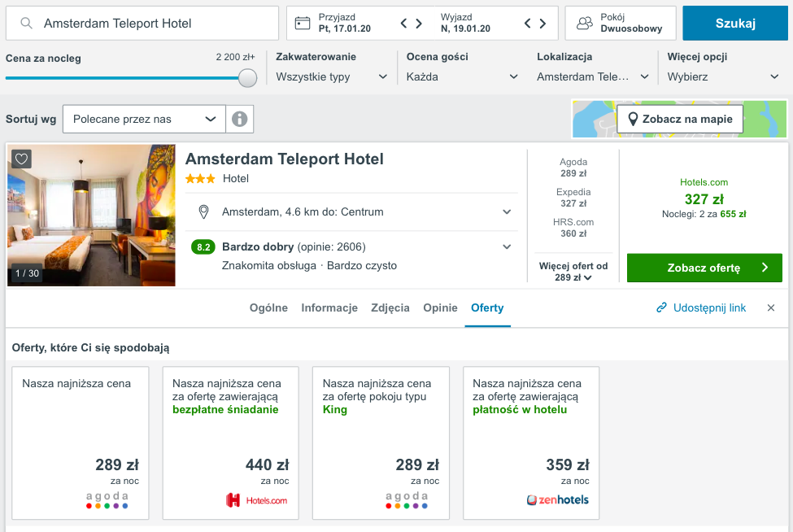
Task: Click the zenhotels logo in payment offer card
Action: click(x=558, y=499)
